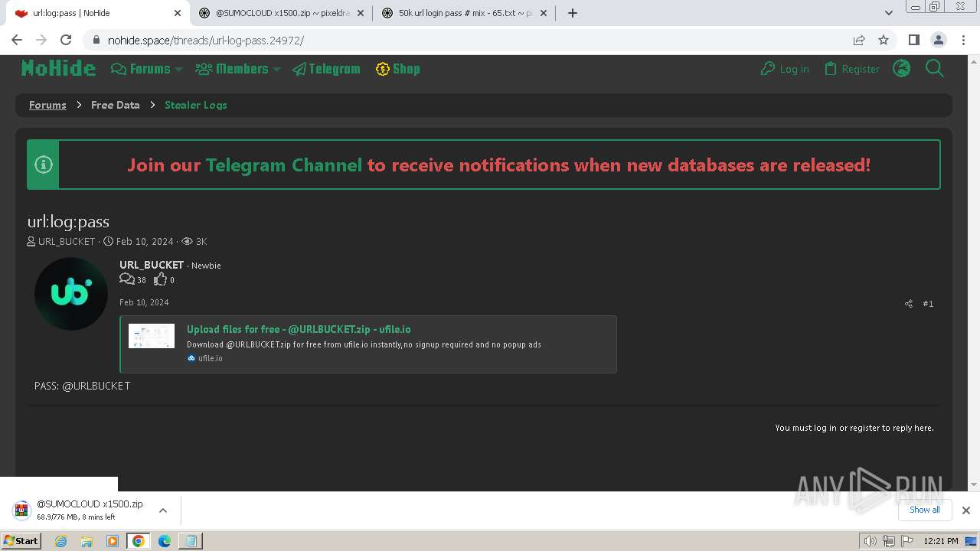
Task: Click the taskbar clock 12:21 PM
Action: (941, 541)
